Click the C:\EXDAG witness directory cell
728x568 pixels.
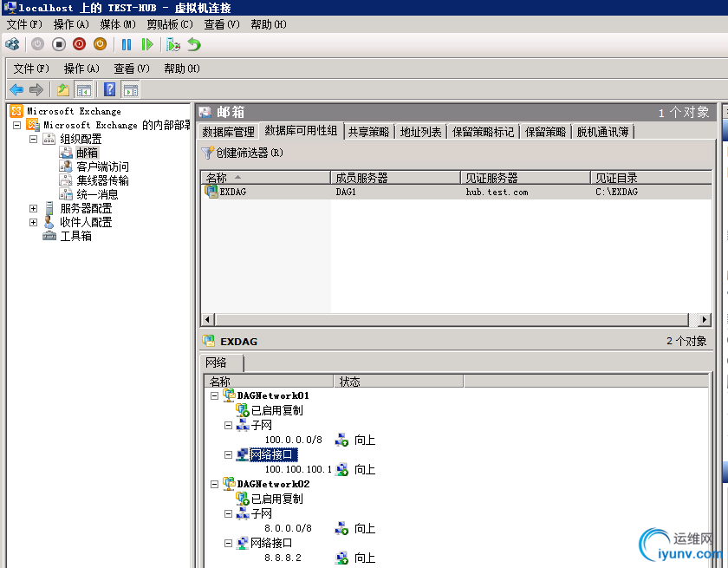616,192
